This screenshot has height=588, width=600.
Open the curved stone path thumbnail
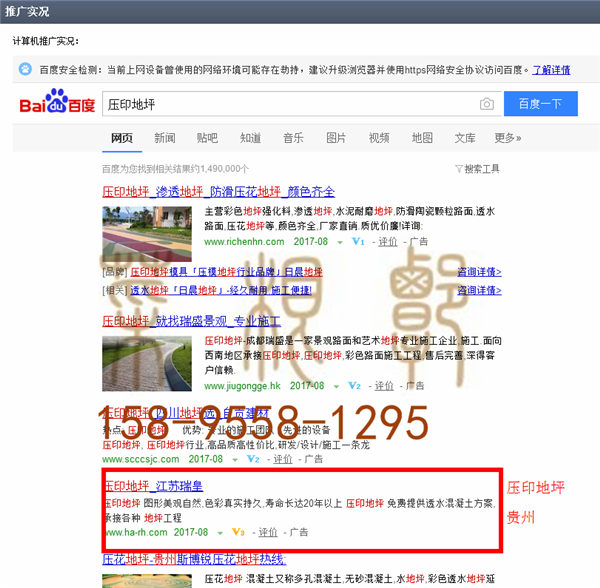tap(147, 363)
